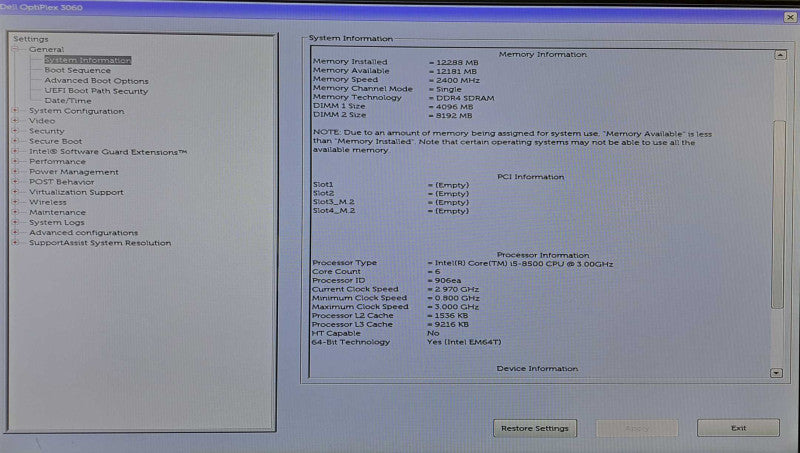Click scroll down arrow in System Information
The width and height of the screenshot is (800, 453).
776,373
